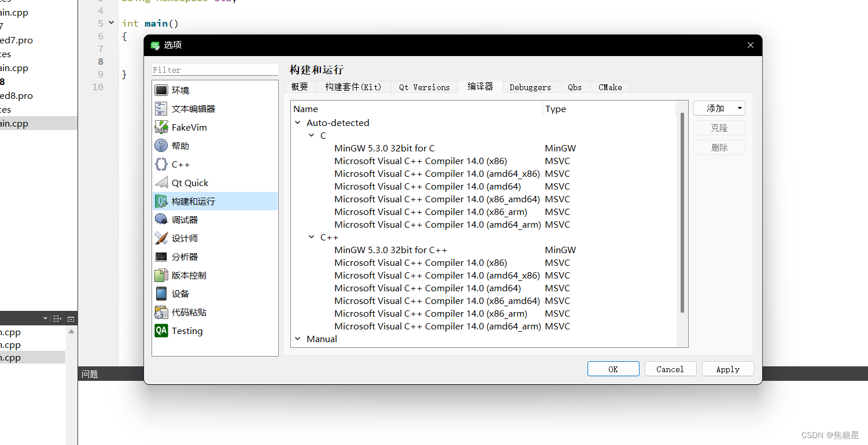
Task: Open the 调试器 (Debugger) settings section
Action: click(183, 219)
